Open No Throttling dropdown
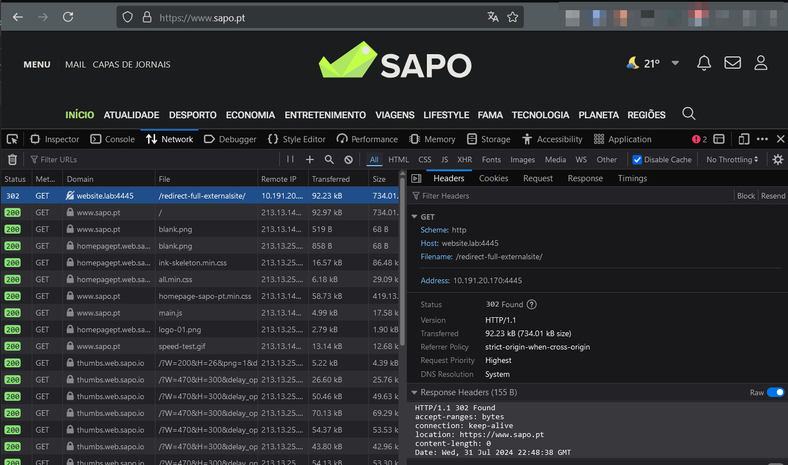 pyautogui.click(x=732, y=160)
